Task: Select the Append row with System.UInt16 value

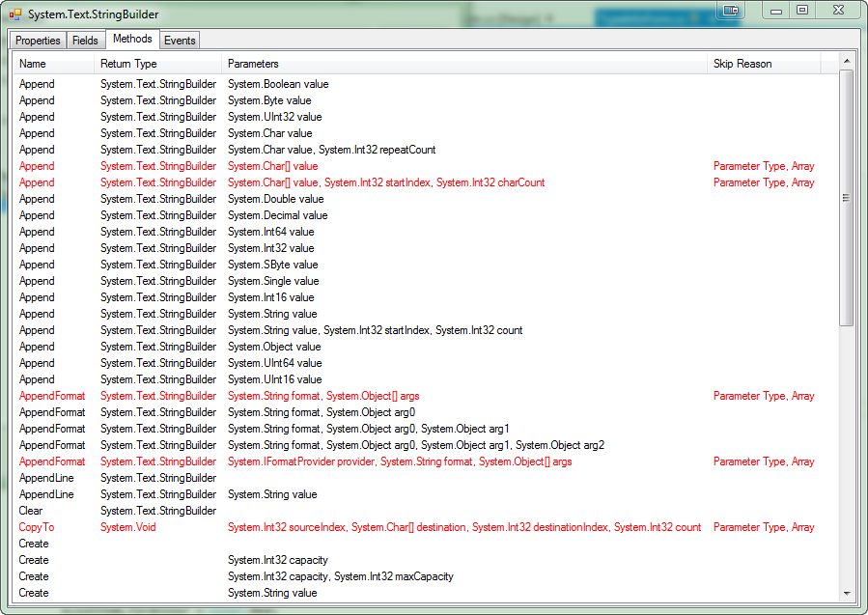Action: pos(426,379)
